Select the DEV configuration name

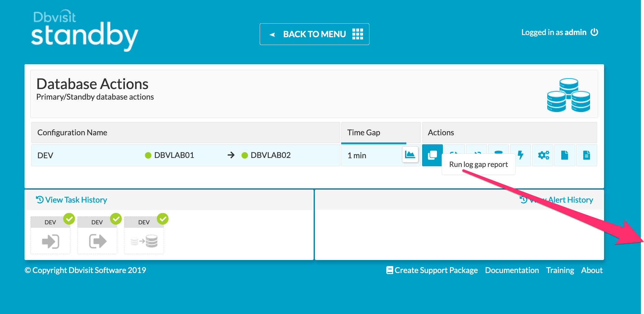pos(45,155)
